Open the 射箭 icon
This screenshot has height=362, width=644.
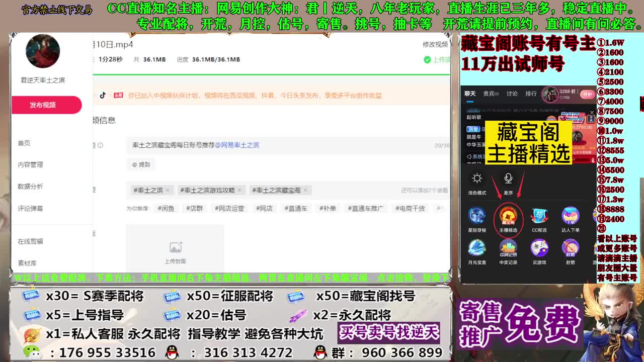570,248
